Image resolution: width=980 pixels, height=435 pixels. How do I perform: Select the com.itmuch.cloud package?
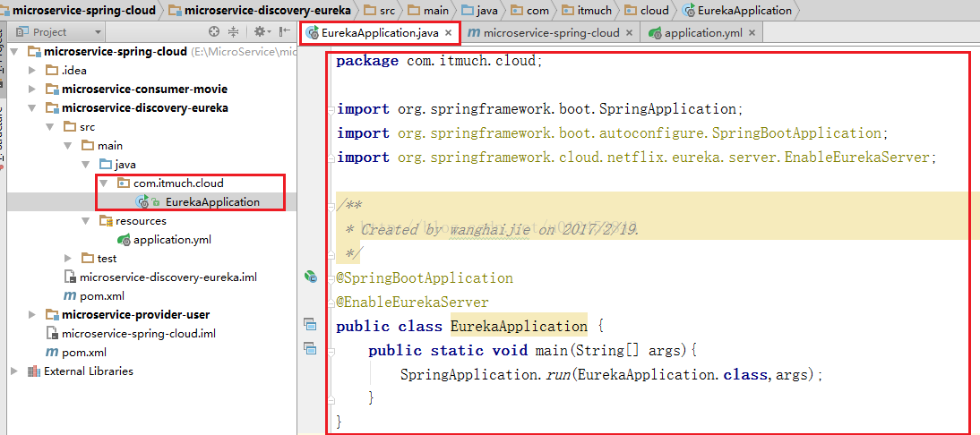pos(178,183)
